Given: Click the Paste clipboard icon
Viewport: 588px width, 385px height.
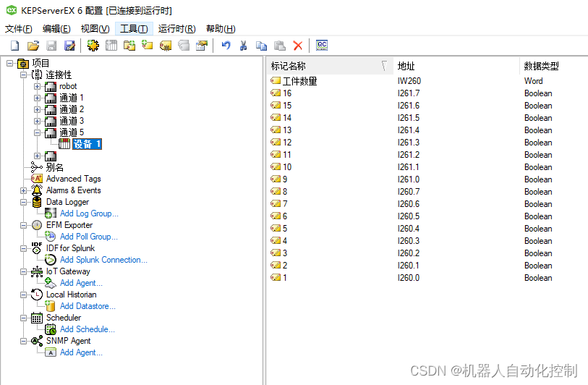Looking at the screenshot, I should click(280, 46).
